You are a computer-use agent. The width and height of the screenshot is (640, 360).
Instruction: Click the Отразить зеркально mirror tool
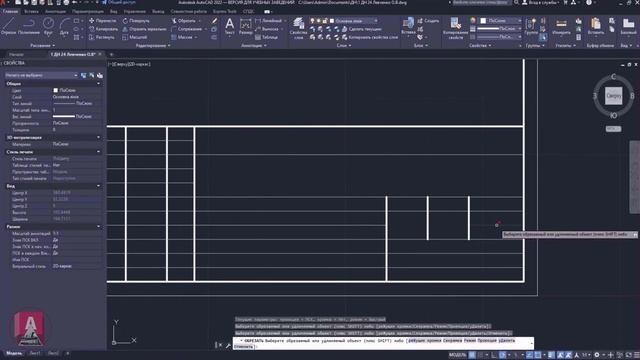[144, 29]
